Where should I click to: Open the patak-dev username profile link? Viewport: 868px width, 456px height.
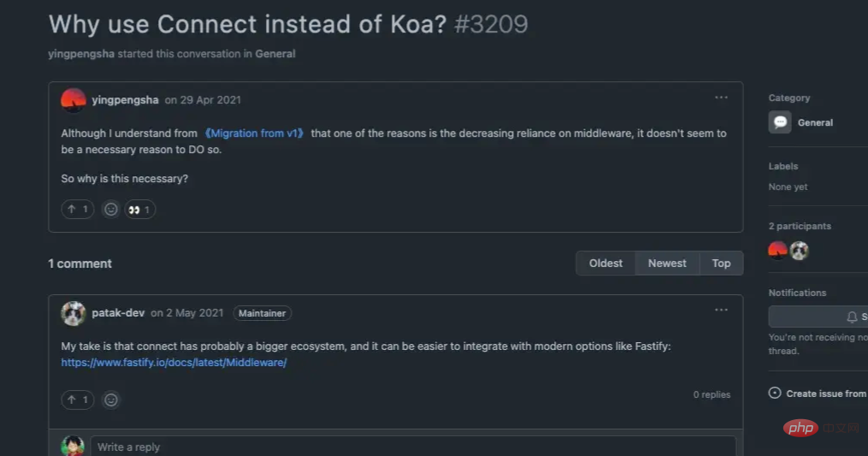point(118,313)
